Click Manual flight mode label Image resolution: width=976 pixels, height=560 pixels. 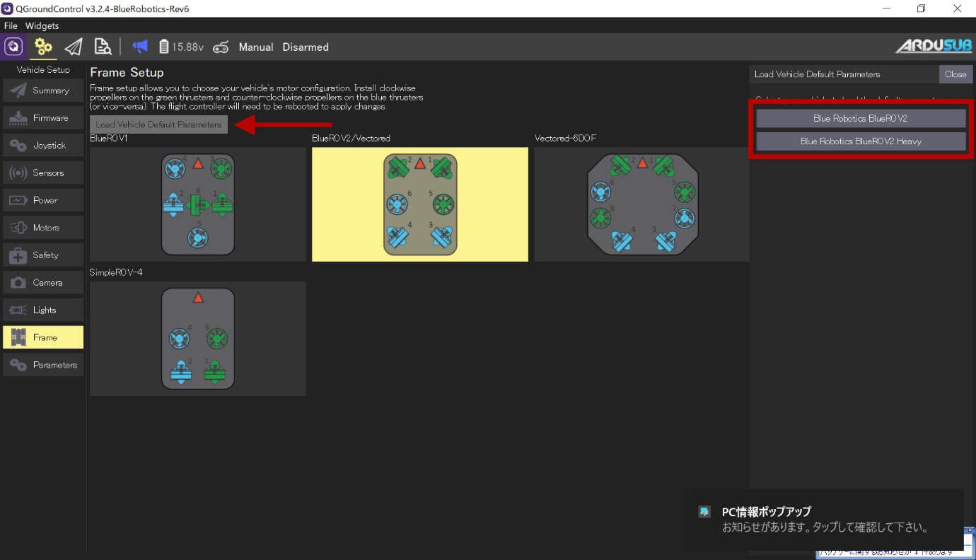[x=256, y=47]
